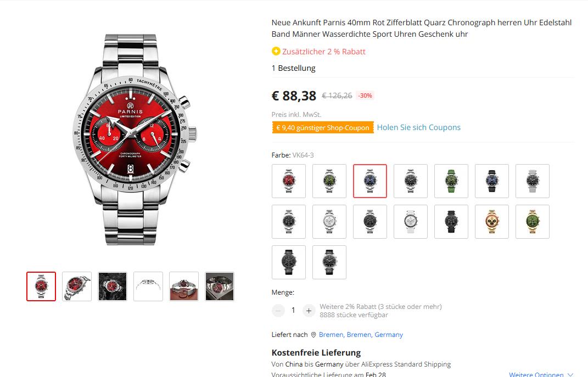This screenshot has width=588, height=377.
Task: Show the second angled watch thumbnail
Action: coord(77,286)
